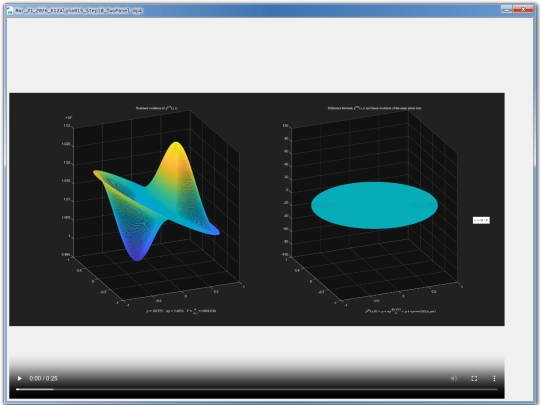540x405 pixels.
Task: Click the parameter caption under left plot
Action: click(181, 311)
